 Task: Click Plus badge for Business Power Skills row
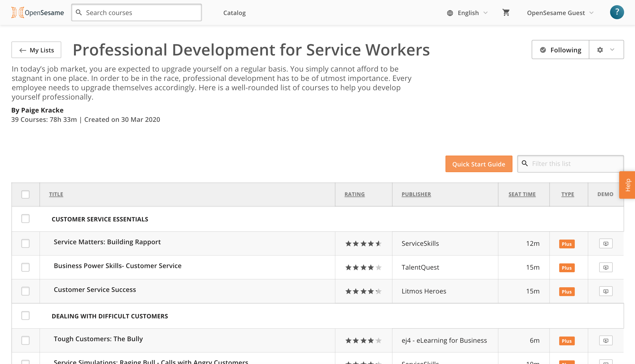(x=567, y=268)
